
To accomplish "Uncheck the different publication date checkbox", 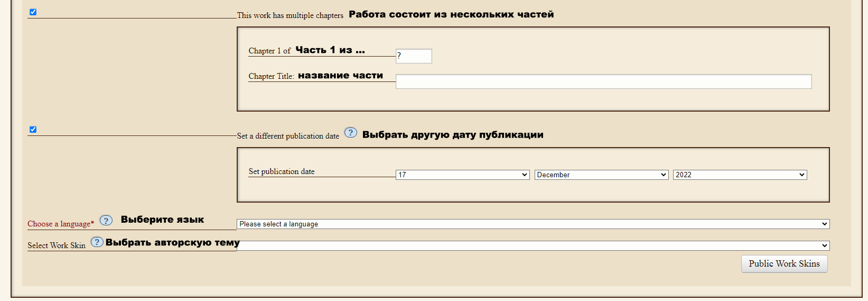I will 33,130.
